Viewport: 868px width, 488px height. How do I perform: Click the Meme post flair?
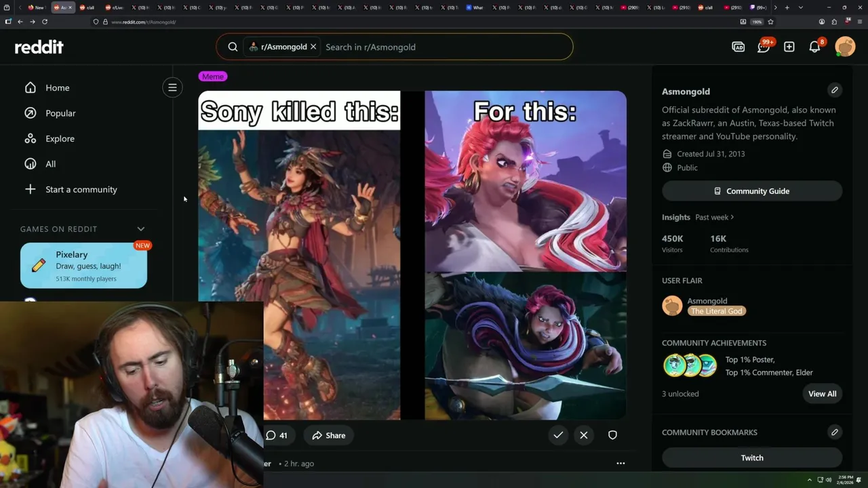click(212, 77)
